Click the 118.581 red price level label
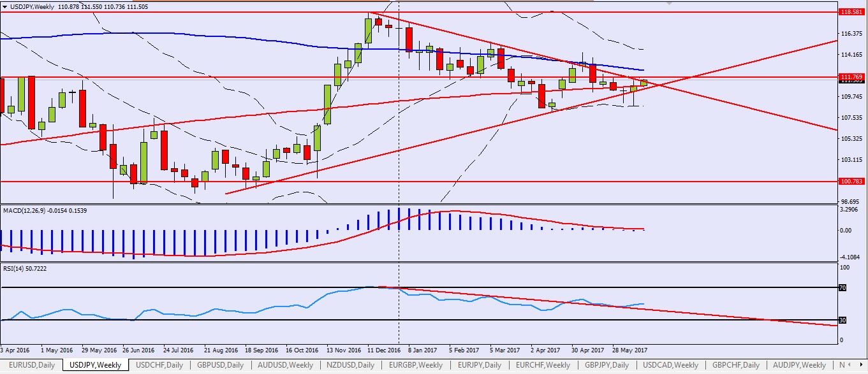This screenshot has width=868, height=374. pos(853,11)
